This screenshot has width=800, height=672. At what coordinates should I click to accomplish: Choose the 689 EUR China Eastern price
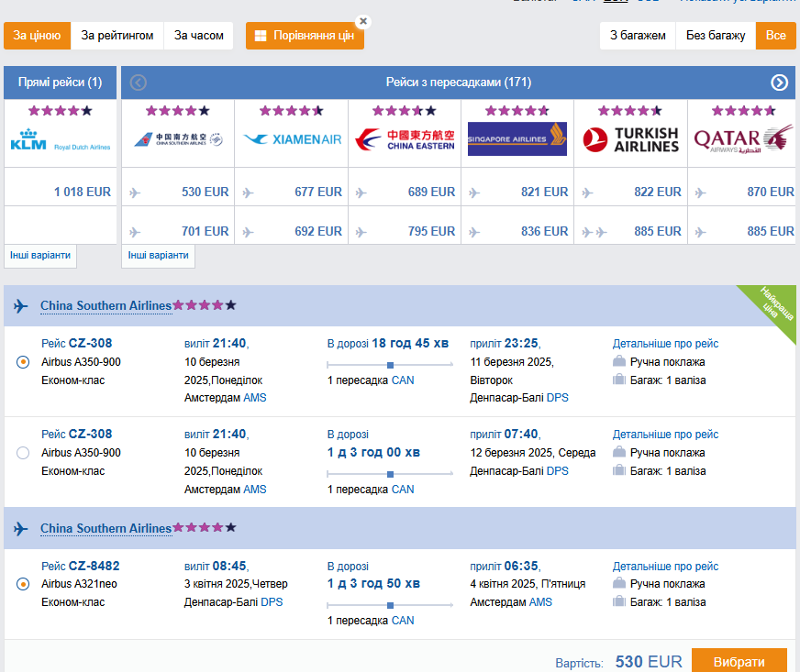tap(431, 192)
